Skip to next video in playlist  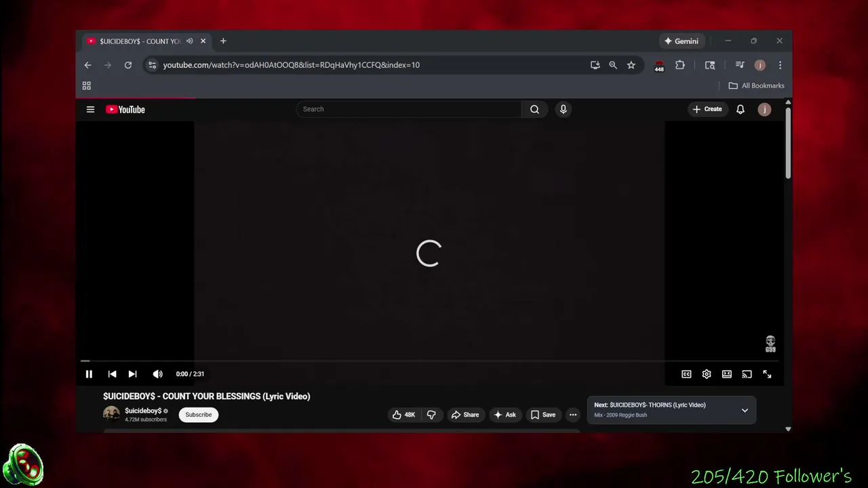[132, 374]
